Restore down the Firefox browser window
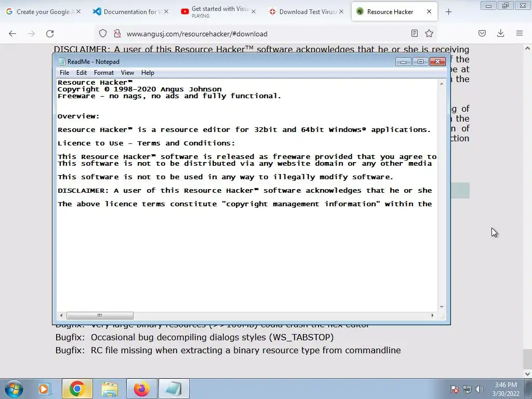Image resolution: width=532 pixels, height=399 pixels. (x=506, y=6)
